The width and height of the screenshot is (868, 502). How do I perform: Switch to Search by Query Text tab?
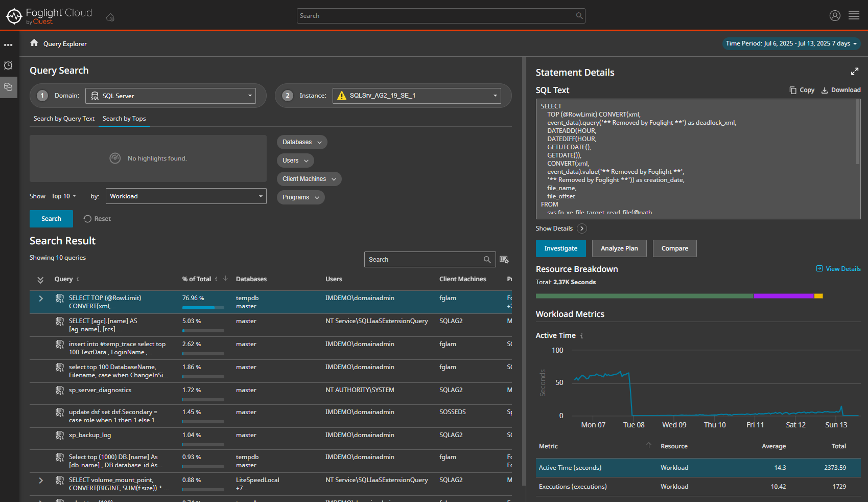tap(64, 119)
